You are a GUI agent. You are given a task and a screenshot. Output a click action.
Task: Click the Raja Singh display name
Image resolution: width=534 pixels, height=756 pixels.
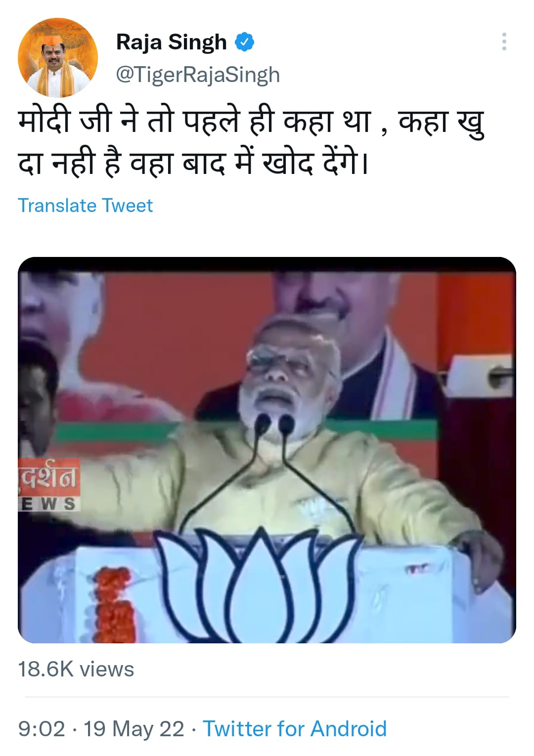[x=171, y=42]
